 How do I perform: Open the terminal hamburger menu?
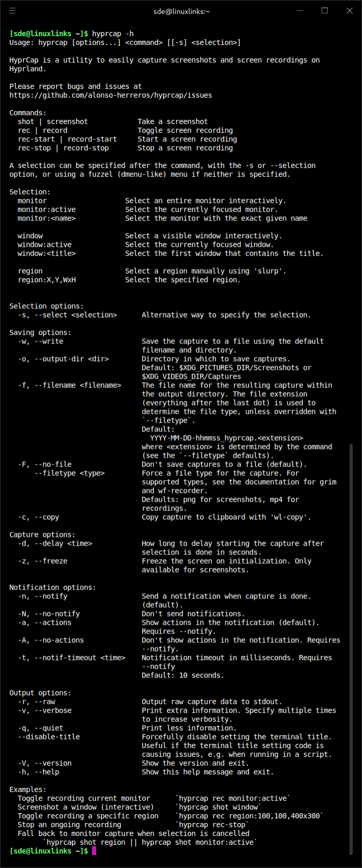(12, 11)
